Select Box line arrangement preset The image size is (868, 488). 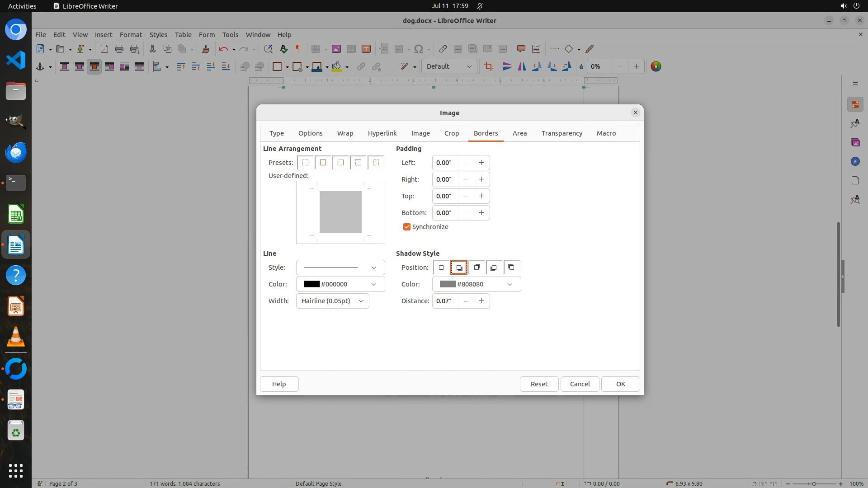323,163
